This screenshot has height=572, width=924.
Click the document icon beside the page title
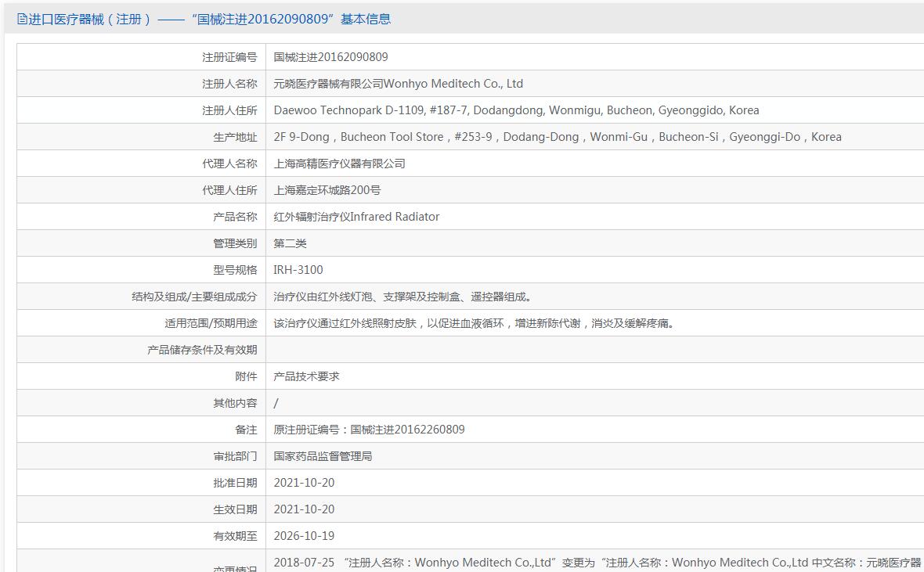(22, 20)
